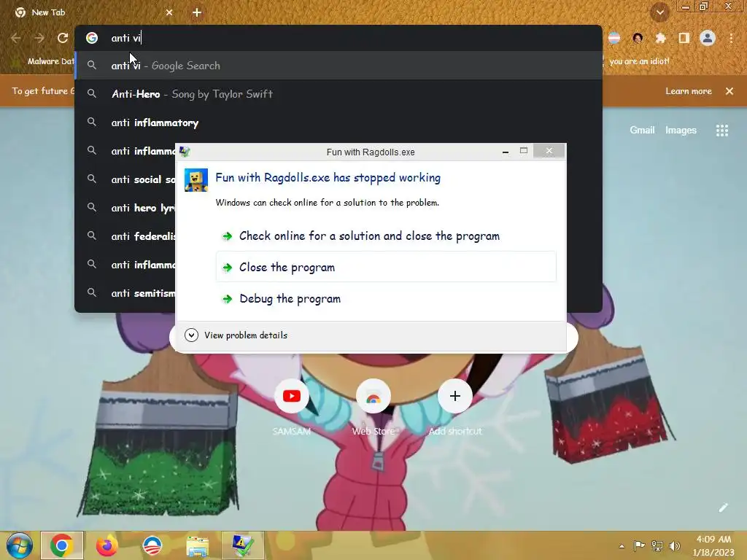Screen dimensions: 747x560
Task: Open the file explorer taskbar icon
Action: [x=197, y=546]
